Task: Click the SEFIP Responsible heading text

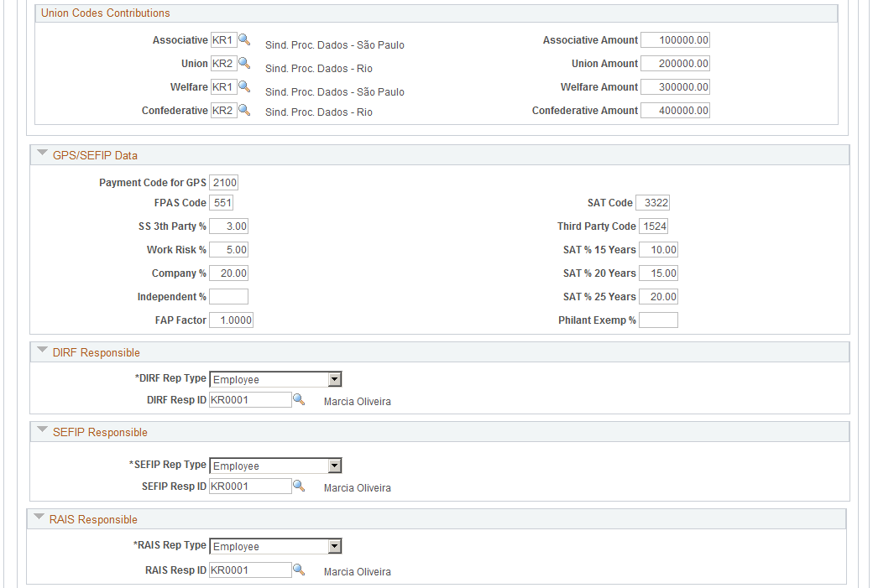Action: pyautogui.click(x=100, y=432)
